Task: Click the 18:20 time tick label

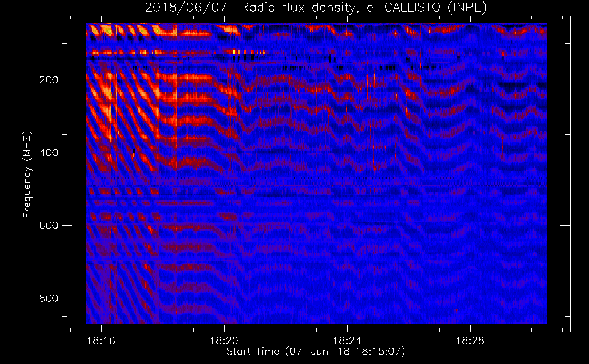Action: pyautogui.click(x=224, y=341)
